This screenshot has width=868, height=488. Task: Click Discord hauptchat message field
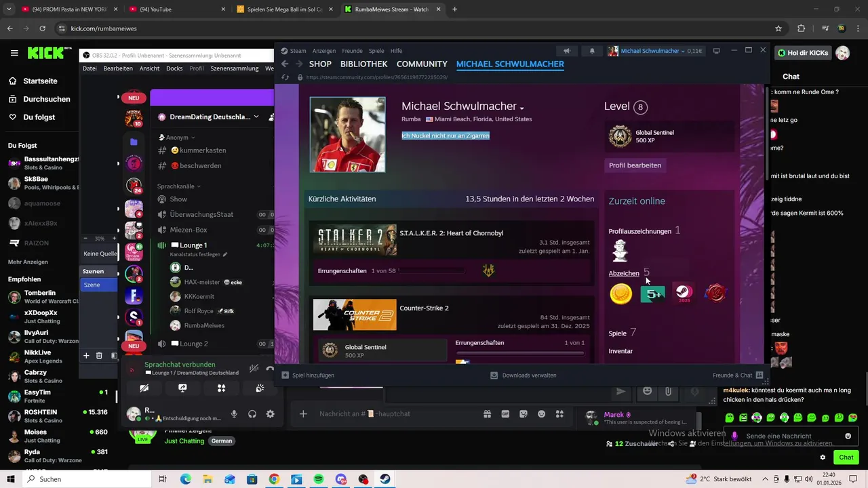(397, 414)
